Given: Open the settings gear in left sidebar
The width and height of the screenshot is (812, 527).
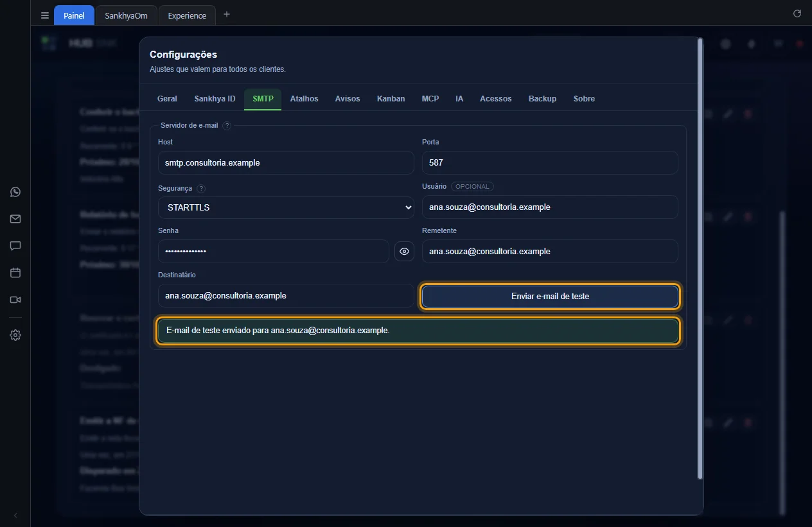Looking at the screenshot, I should (15, 335).
